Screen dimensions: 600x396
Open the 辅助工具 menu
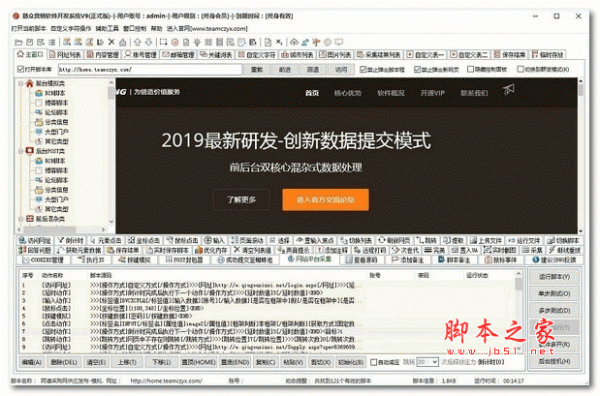click(x=107, y=29)
